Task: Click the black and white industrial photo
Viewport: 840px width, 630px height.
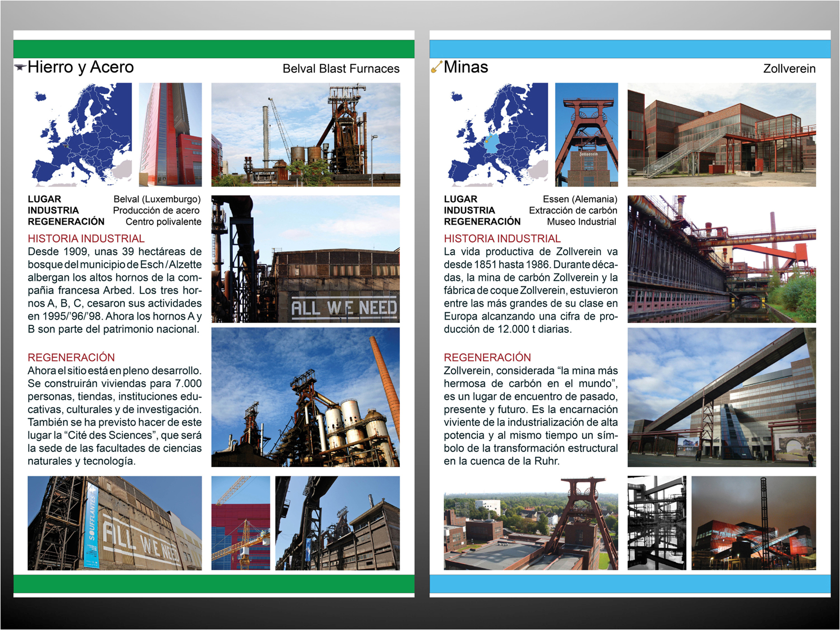Action: point(657,523)
